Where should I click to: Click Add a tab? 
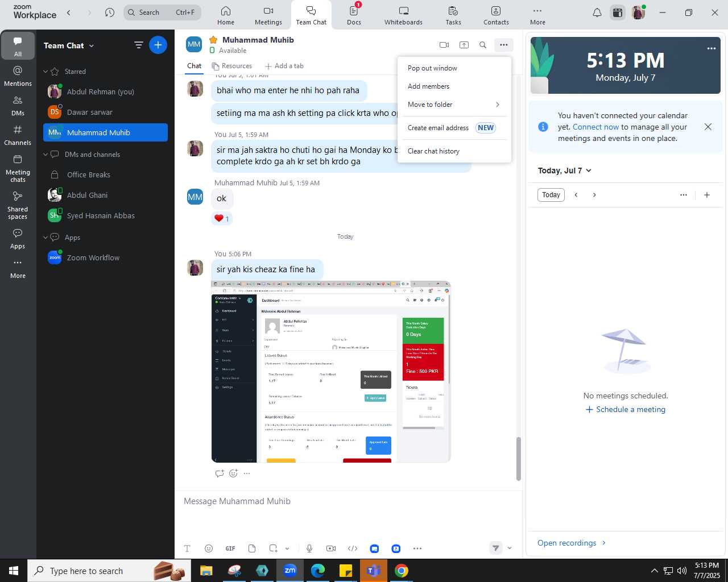point(284,66)
